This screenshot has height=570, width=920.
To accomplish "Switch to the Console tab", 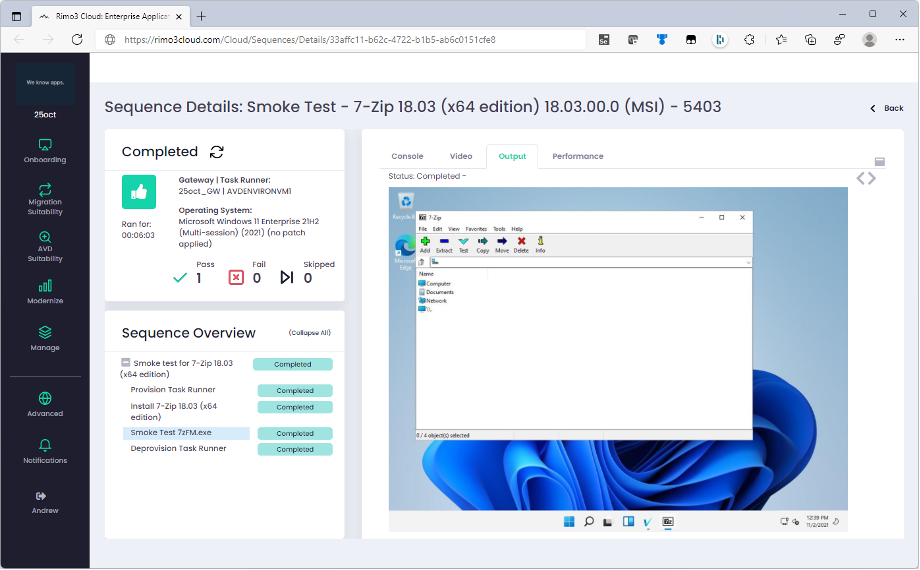I will (x=407, y=156).
